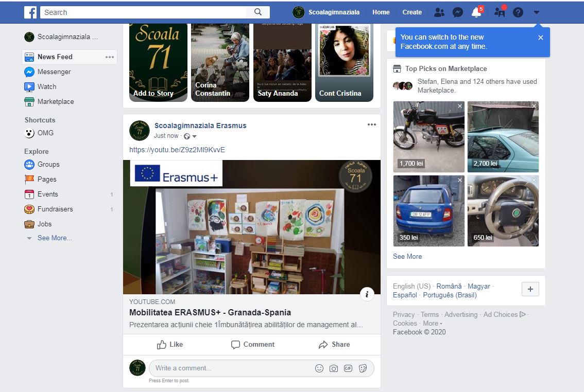This screenshot has height=392, width=584.
Task: Switch language to Português (Brasil)
Action: pyautogui.click(x=450, y=295)
